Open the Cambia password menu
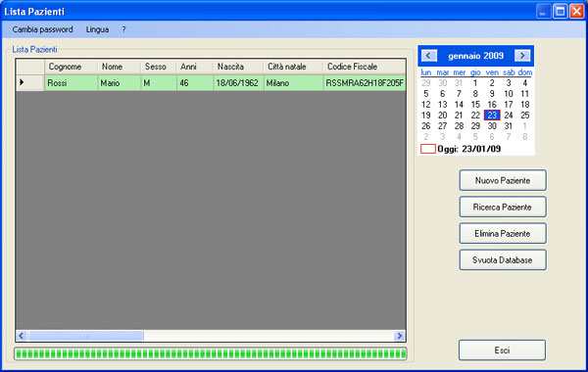The width and height of the screenshot is (588, 372). pyautogui.click(x=42, y=29)
